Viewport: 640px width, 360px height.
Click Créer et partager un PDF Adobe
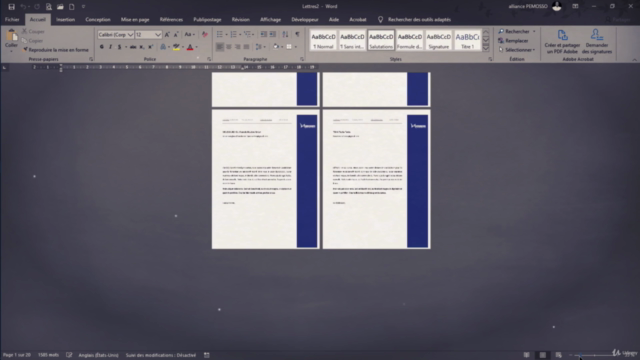[x=562, y=42]
